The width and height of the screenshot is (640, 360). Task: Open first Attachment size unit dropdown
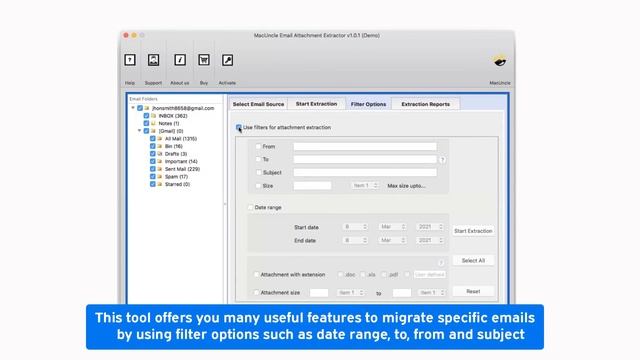coord(351,293)
